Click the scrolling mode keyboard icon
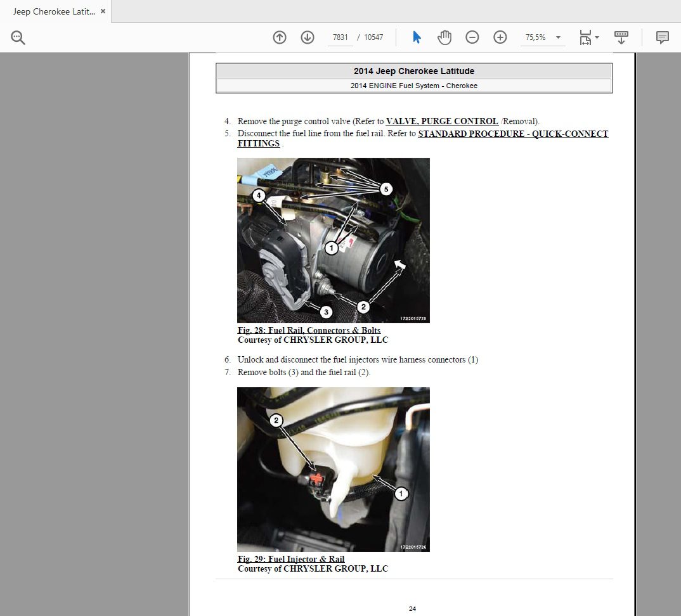The width and height of the screenshot is (681, 616). (x=621, y=37)
